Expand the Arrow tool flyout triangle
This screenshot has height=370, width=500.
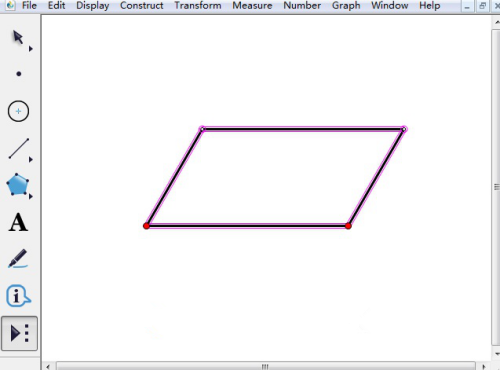click(31, 49)
